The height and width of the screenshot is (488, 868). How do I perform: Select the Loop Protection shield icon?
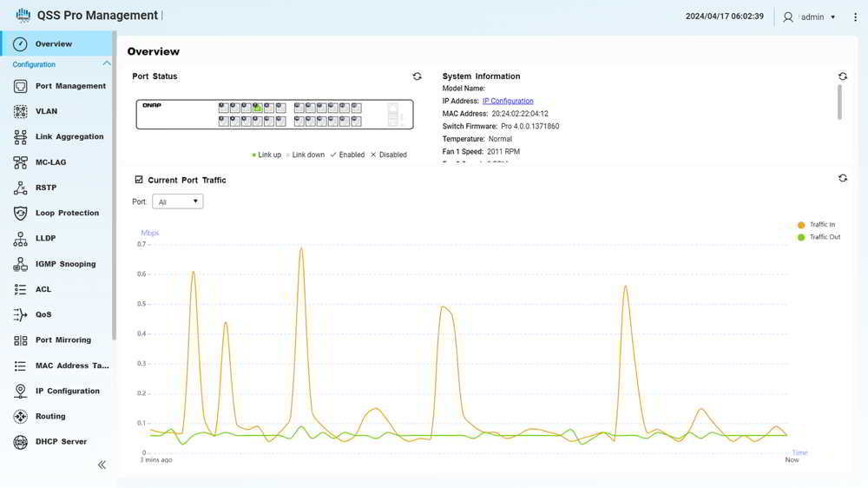click(20, 214)
